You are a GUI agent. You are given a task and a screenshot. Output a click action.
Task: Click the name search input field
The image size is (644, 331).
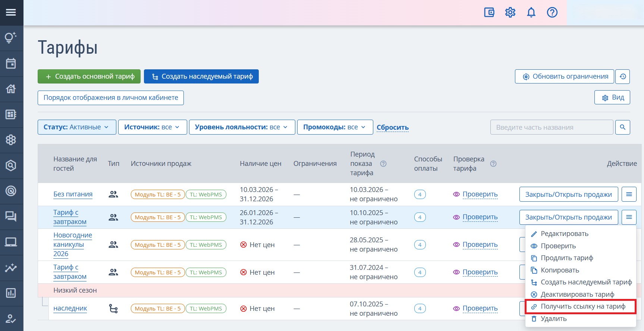551,127
